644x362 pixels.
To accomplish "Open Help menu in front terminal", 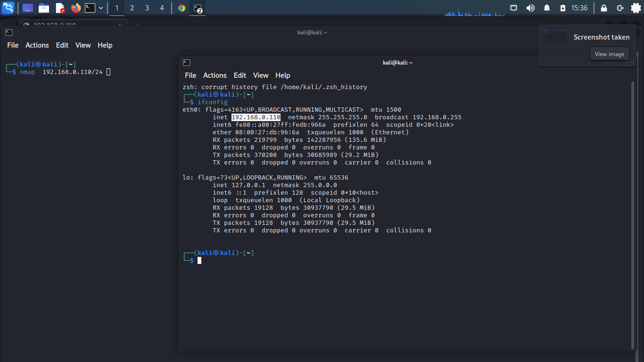I will click(283, 75).
